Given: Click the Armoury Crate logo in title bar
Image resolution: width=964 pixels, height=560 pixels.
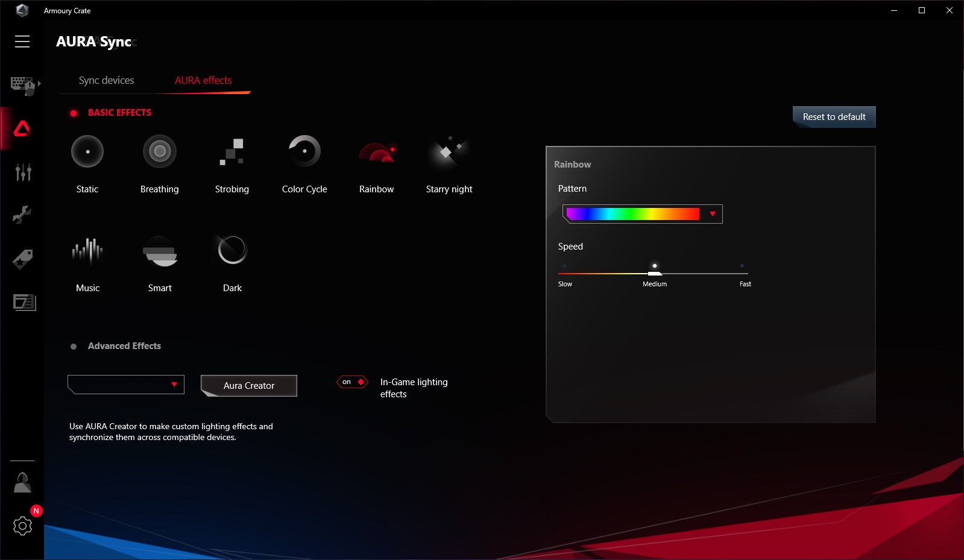Looking at the screenshot, I should (22, 10).
